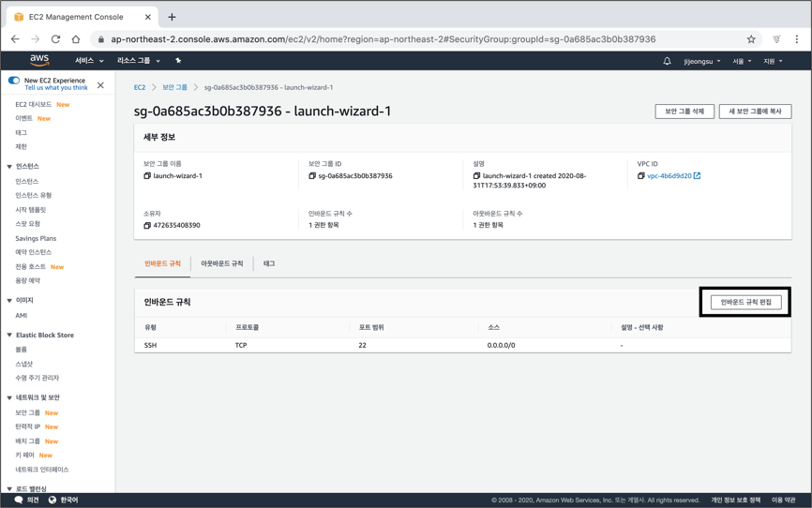This screenshot has height=508, width=812.
Task: Switch to the 태그 tab
Action: [269, 263]
